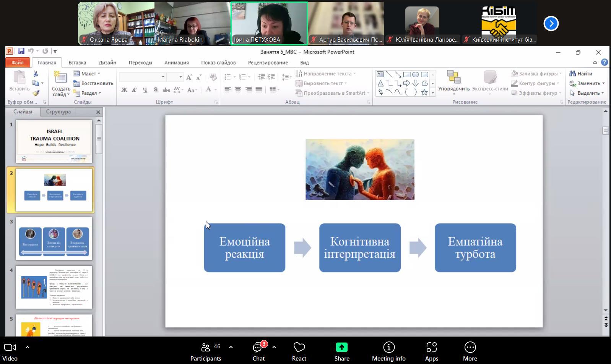Open the font name combo box
Screen dimensions: 611x364
pos(142,77)
